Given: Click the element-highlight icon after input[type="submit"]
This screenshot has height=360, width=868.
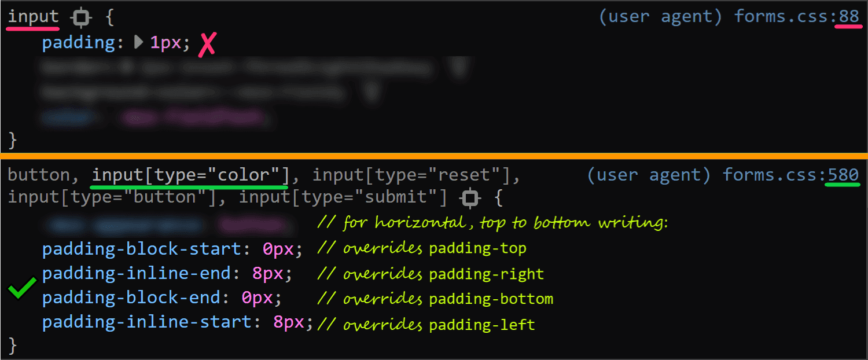Looking at the screenshot, I should [470, 199].
